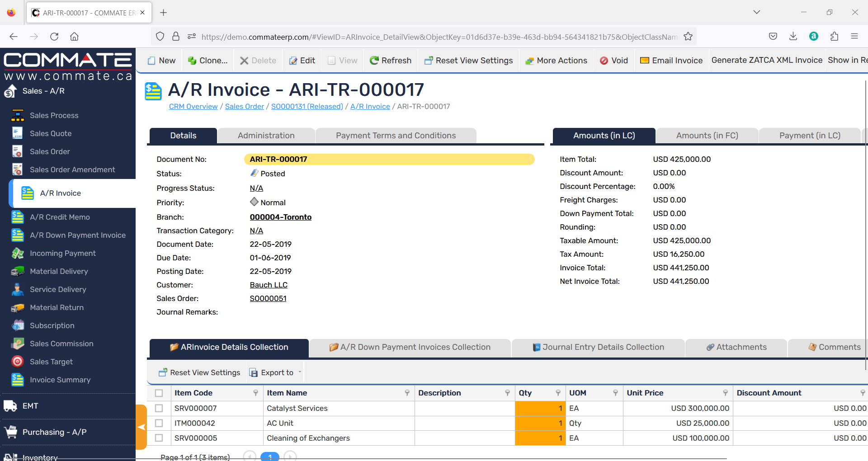Open SO000131 (Released) breadcrumb link
Image resolution: width=868 pixels, height=461 pixels.
307,107
